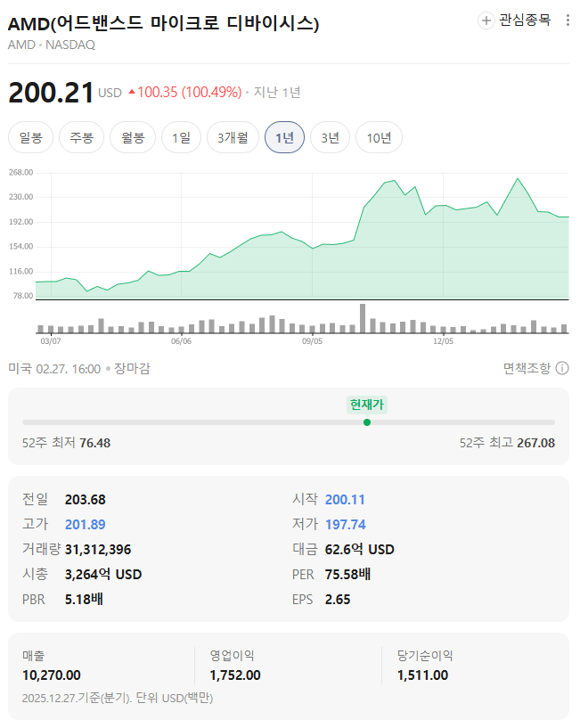This screenshot has height=728, width=580.
Task: Click the 52주 최고 267.08 value
Action: click(535, 443)
